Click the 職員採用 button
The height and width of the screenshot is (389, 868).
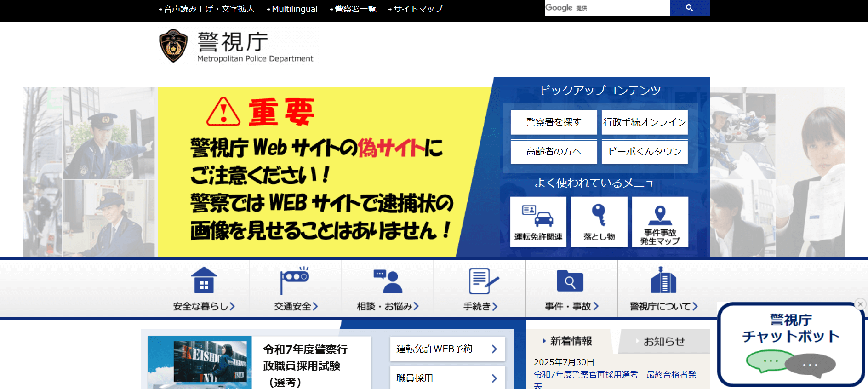pyautogui.click(x=447, y=378)
